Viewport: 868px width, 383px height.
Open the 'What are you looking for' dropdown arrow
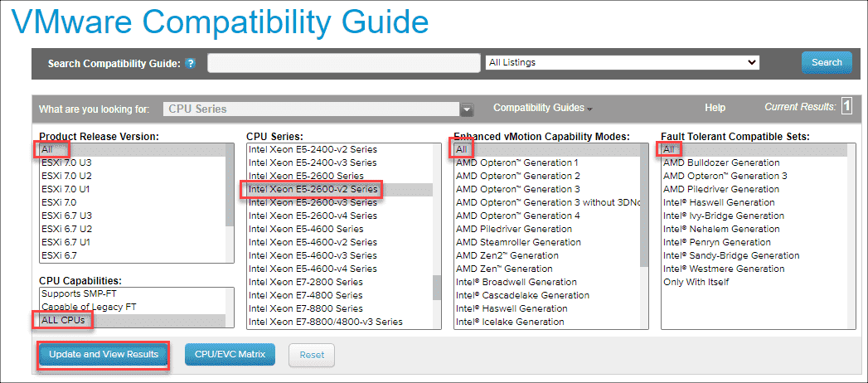468,109
